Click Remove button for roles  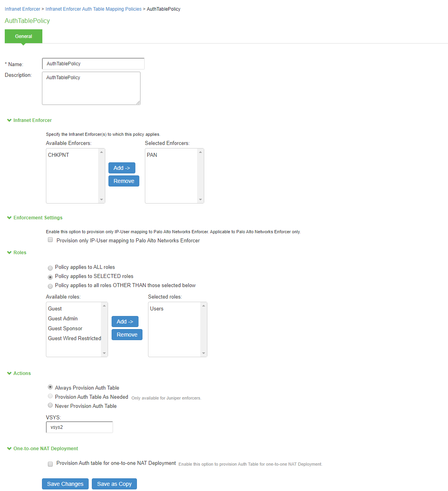coord(127,335)
